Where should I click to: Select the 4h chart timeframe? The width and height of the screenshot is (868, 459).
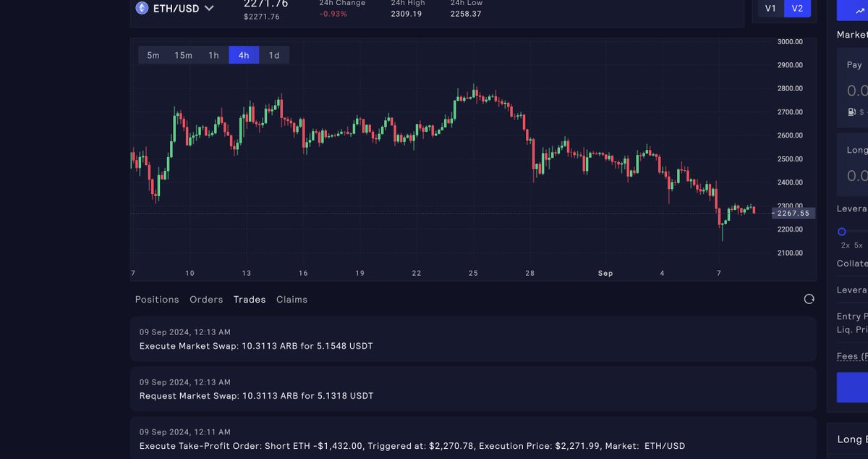click(244, 55)
